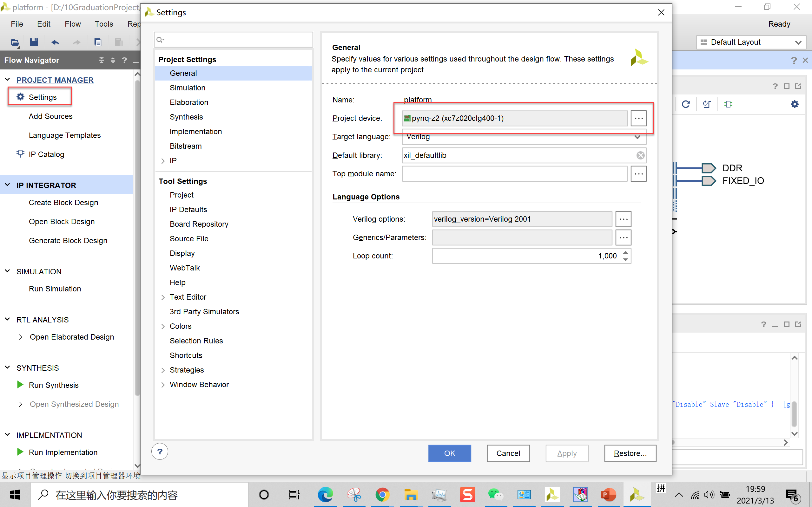Select the Target language dropdown
The height and width of the screenshot is (507, 812).
[521, 137]
